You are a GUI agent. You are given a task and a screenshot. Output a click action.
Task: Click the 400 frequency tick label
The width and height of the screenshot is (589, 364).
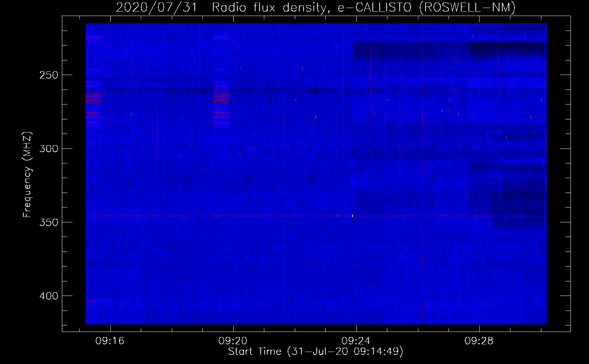coord(49,296)
